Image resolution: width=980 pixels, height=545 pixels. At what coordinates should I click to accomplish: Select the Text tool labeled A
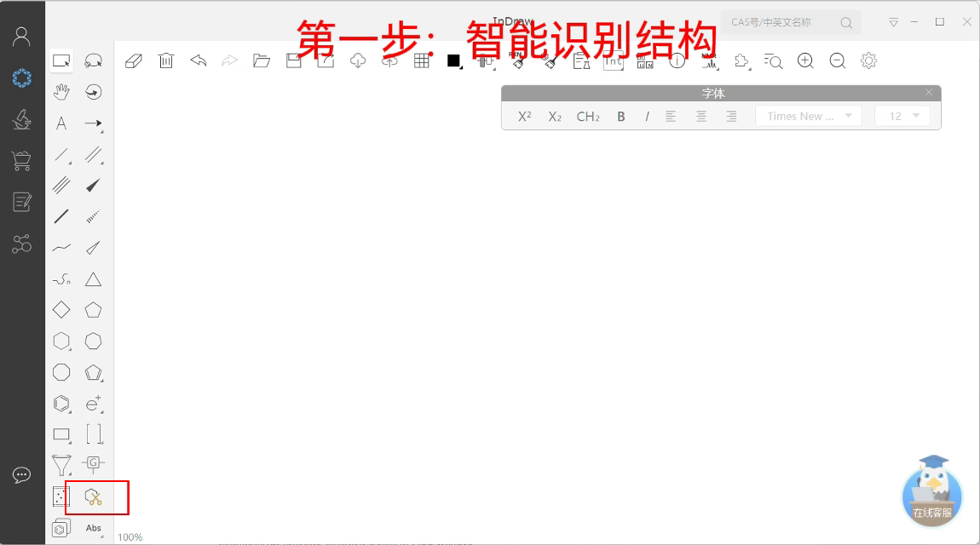pos(61,123)
